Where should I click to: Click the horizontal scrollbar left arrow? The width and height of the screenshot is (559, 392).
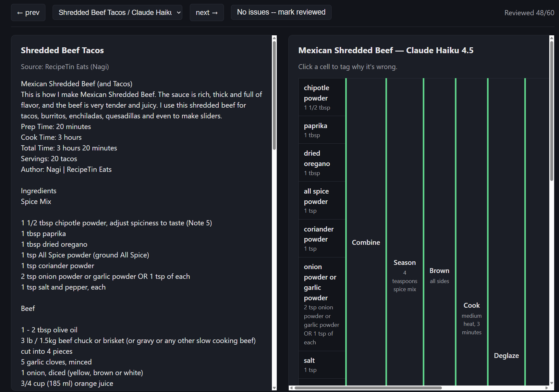click(x=291, y=388)
